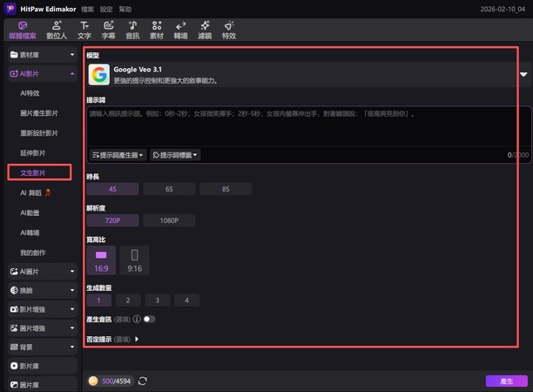Screen dimensions: 533x392
Task: Open the 影片庫 library
Action: tap(43, 366)
